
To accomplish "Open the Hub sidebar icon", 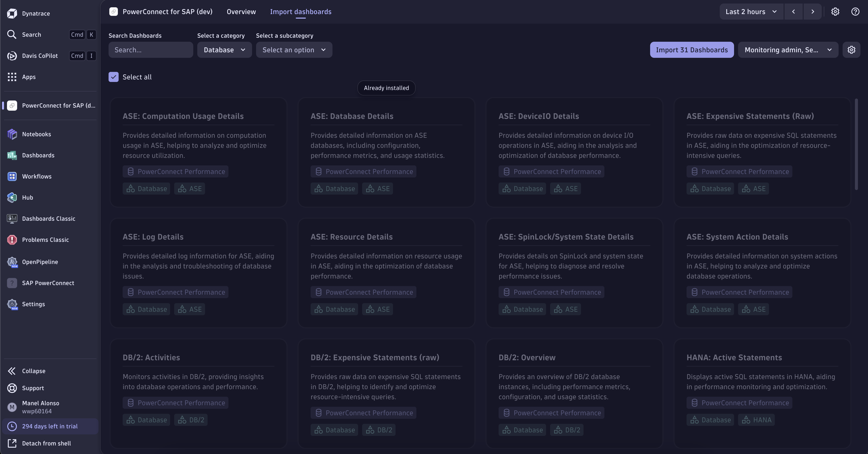I will (12, 198).
